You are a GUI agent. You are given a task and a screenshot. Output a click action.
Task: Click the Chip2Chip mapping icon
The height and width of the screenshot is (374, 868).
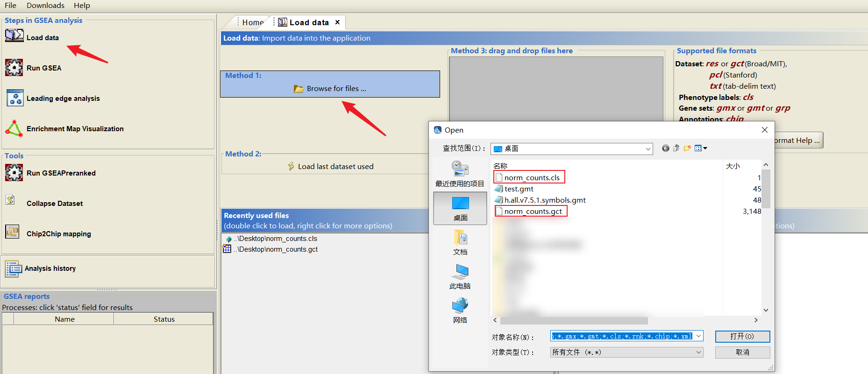point(12,232)
